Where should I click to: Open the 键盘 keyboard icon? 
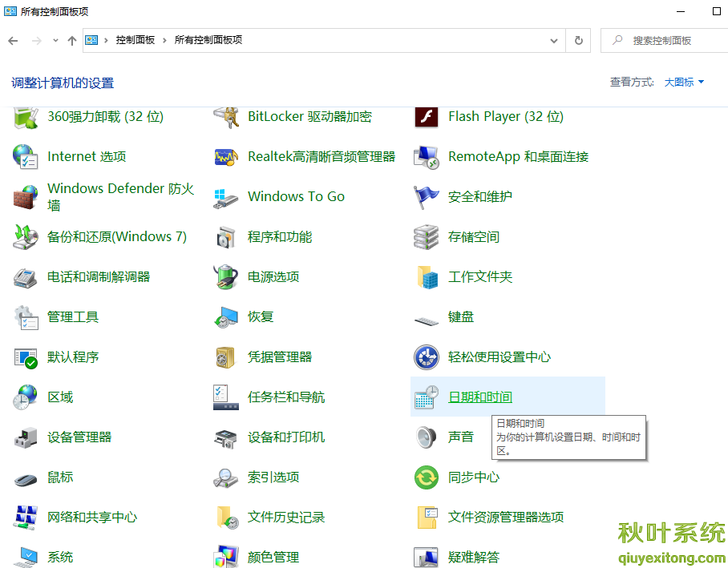pos(427,320)
